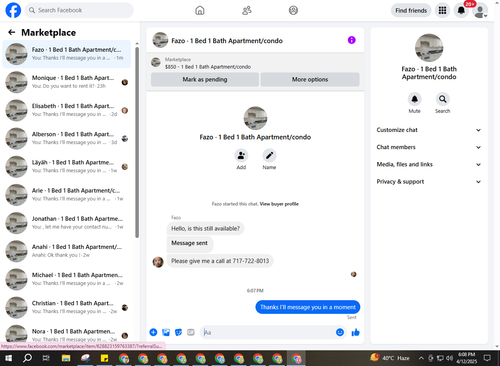Mute the conversation bell icon

(414, 99)
